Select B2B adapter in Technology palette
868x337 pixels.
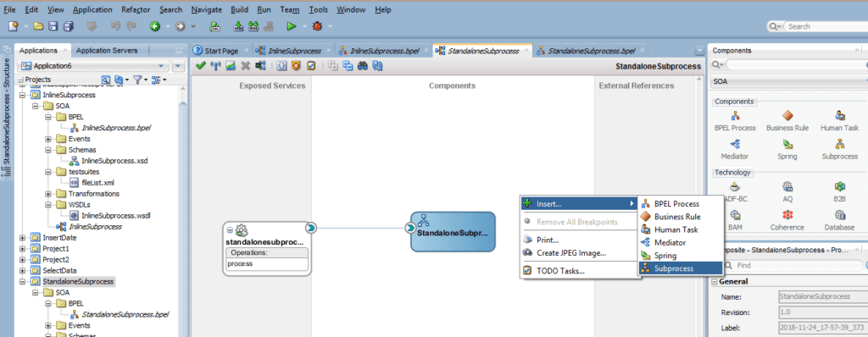840,192
